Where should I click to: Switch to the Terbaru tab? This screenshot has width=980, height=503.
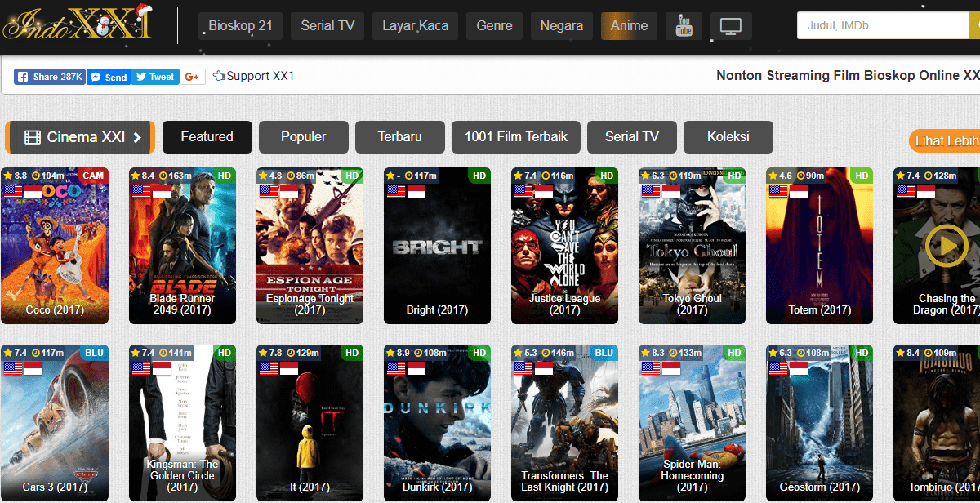coord(400,137)
